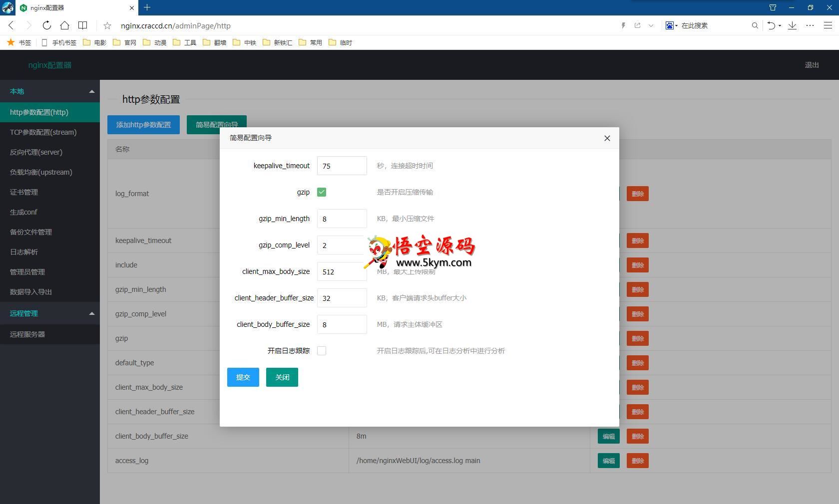Screen dimensions: 839x504
Task: Collapse the 远程管理 sidebar section
Action: [x=50, y=313]
